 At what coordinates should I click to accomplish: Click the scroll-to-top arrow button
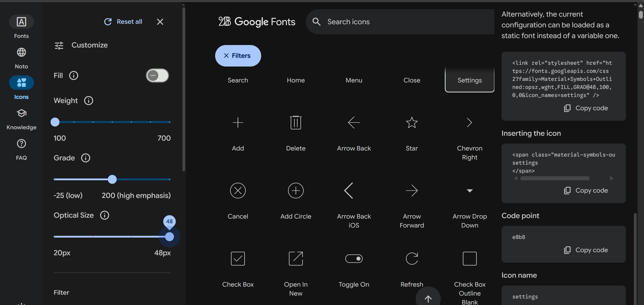point(428,299)
